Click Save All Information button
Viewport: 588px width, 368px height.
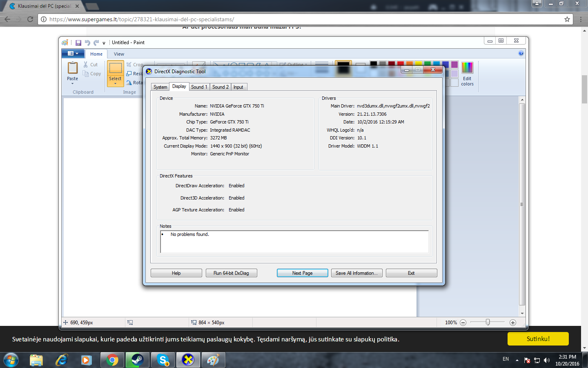pyautogui.click(x=357, y=273)
